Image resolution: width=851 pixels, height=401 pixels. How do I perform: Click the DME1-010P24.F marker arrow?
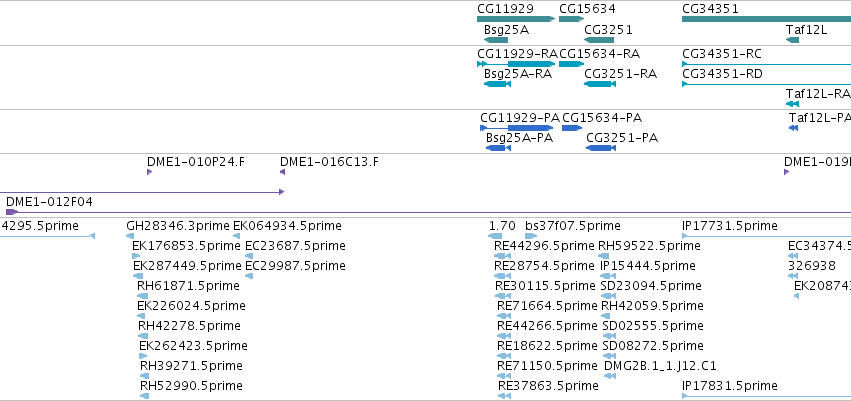point(149,172)
